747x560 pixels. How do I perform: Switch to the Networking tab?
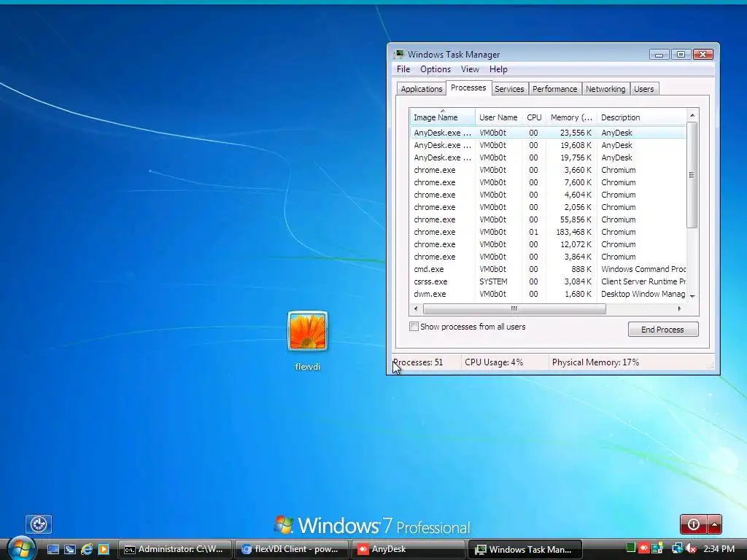[x=605, y=89]
